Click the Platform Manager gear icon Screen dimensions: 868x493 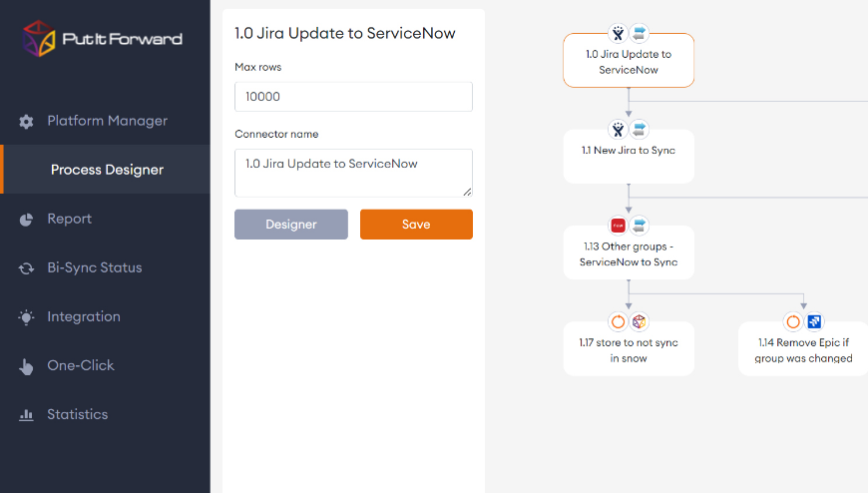coord(27,122)
